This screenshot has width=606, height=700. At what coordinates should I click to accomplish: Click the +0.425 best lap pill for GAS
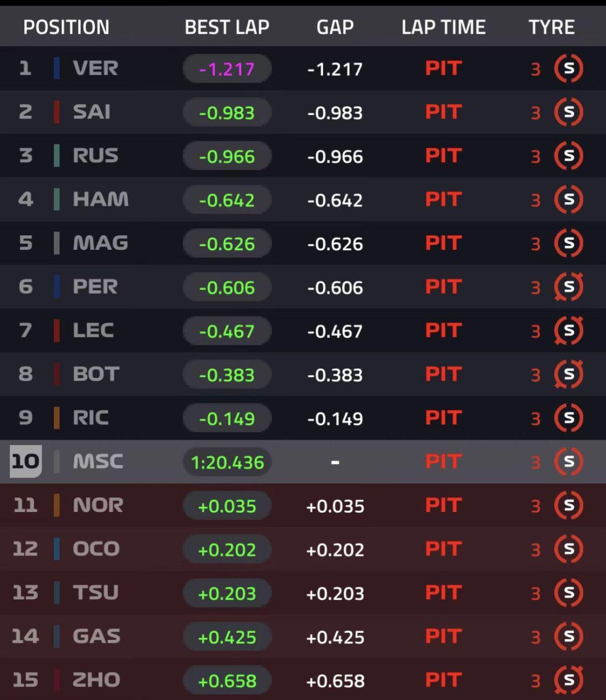tap(227, 637)
